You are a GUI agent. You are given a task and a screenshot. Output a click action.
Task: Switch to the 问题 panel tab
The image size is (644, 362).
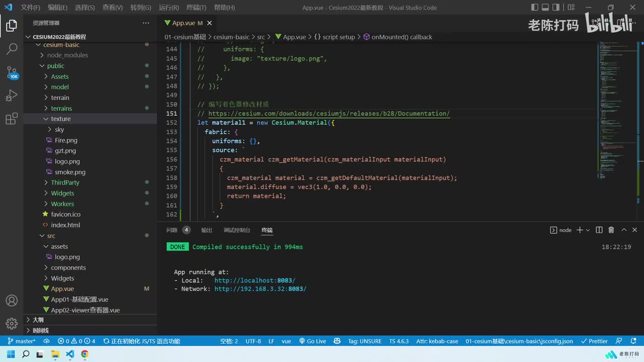click(x=172, y=230)
